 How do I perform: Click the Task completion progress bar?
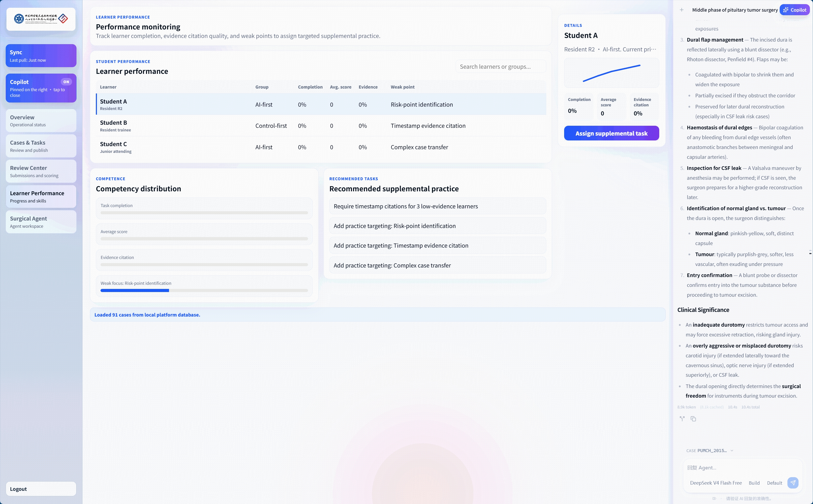click(x=204, y=213)
